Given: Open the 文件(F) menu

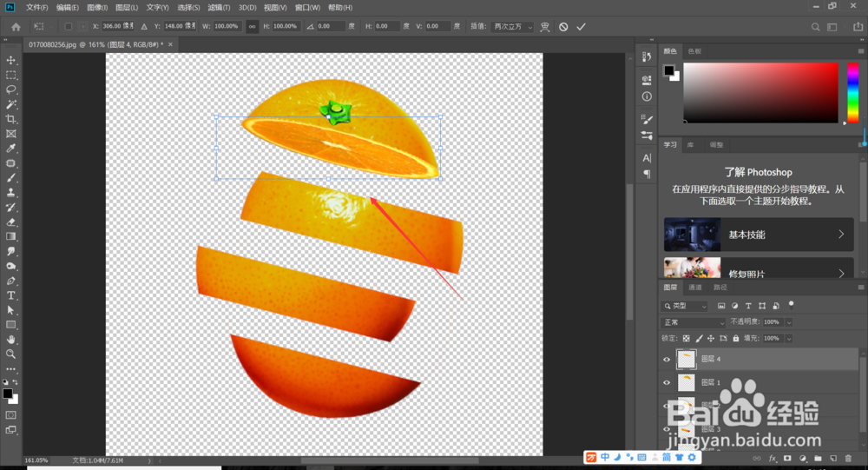Looking at the screenshot, I should (37, 7).
